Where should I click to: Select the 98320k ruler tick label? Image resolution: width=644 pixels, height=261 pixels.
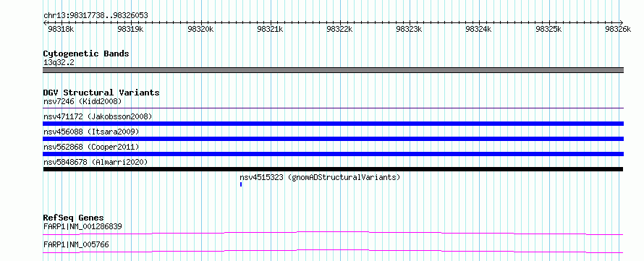click(200, 29)
